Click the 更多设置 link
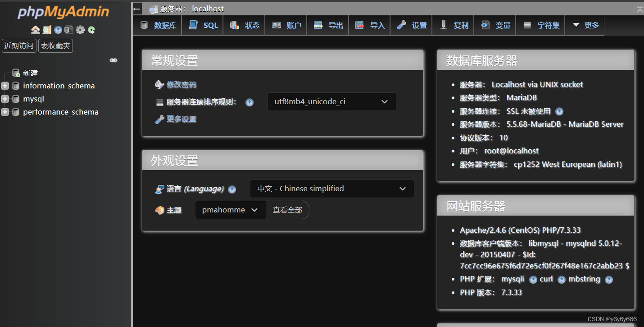This screenshot has width=644, height=327. [x=181, y=119]
